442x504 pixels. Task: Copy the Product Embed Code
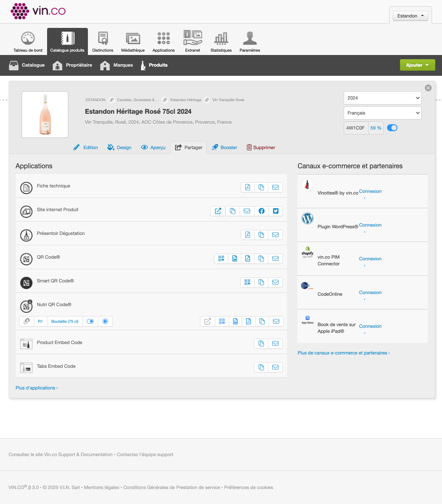[x=261, y=344]
